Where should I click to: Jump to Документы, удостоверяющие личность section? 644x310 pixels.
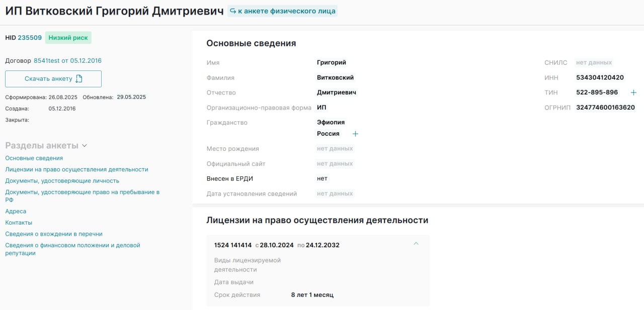62,181
